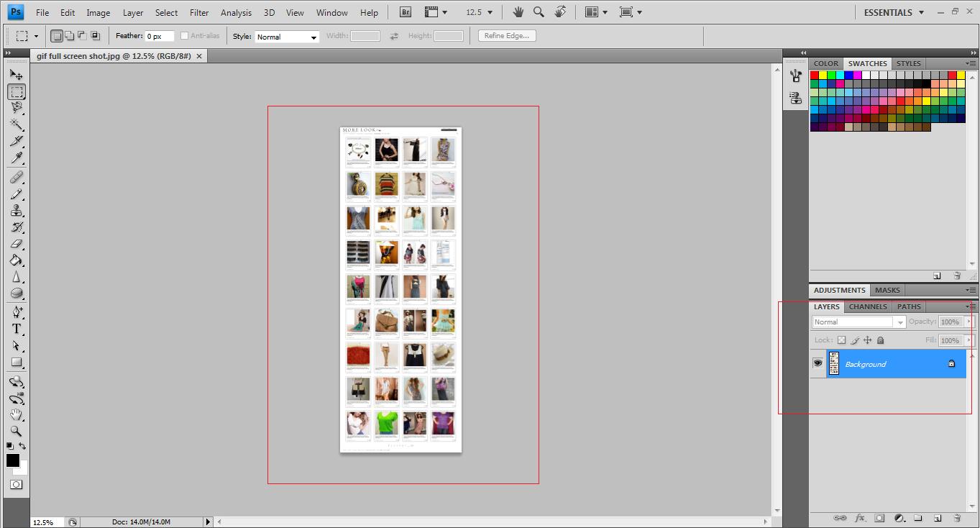Select the Pen tool
The image size is (980, 528).
point(17,312)
